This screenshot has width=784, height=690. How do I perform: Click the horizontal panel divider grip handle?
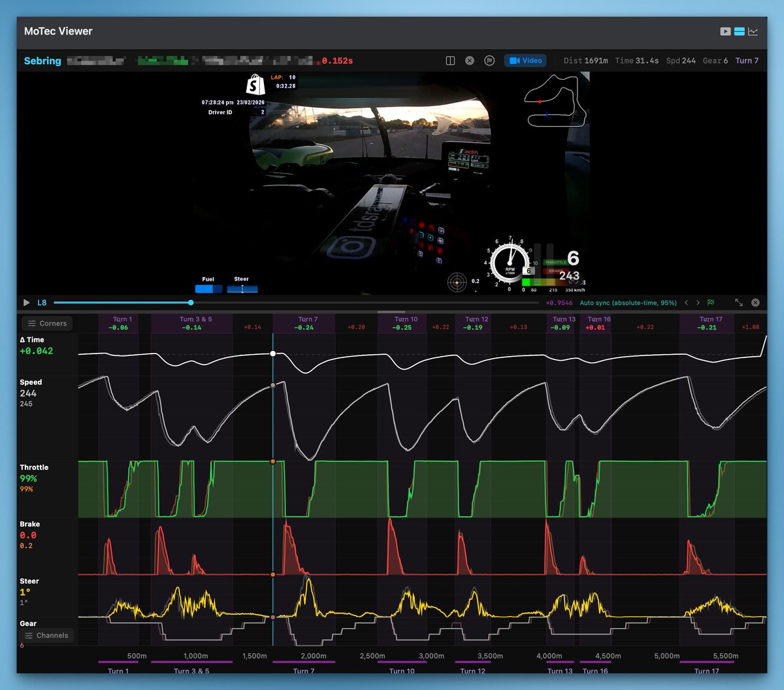392,312
